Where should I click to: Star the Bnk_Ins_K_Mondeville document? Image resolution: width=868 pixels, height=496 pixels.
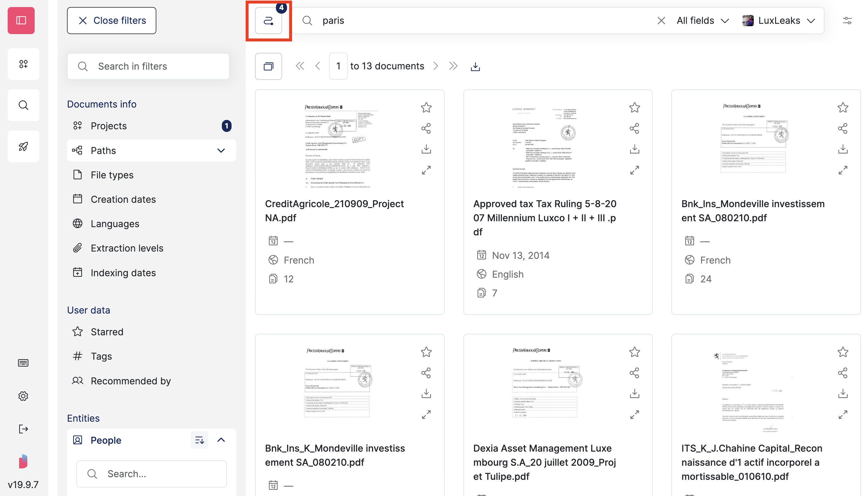[x=426, y=352]
